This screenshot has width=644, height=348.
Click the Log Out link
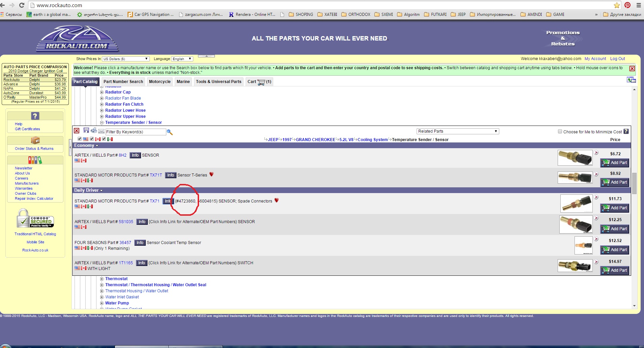click(x=617, y=59)
